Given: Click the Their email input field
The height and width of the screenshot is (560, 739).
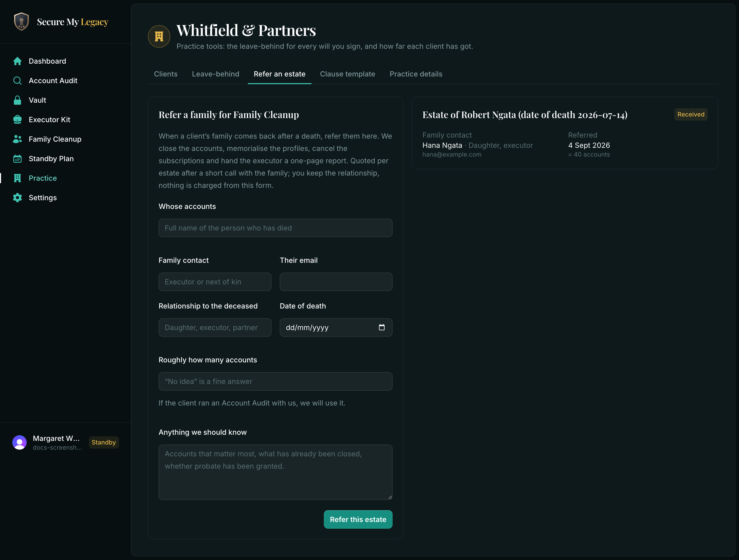Looking at the screenshot, I should point(336,282).
